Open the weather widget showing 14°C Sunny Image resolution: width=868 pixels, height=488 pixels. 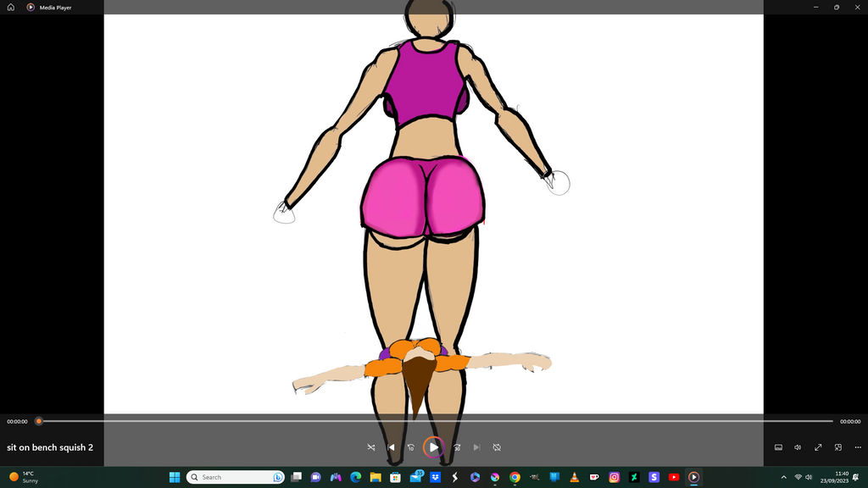pyautogui.click(x=24, y=477)
